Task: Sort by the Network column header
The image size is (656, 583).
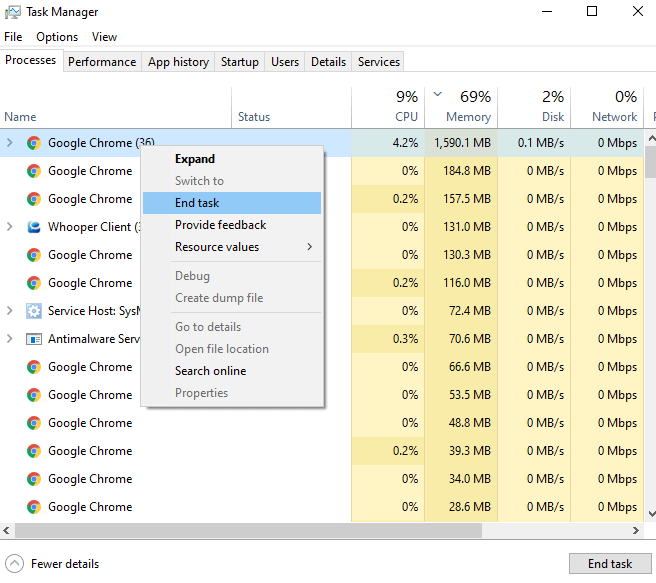Action: (607, 107)
